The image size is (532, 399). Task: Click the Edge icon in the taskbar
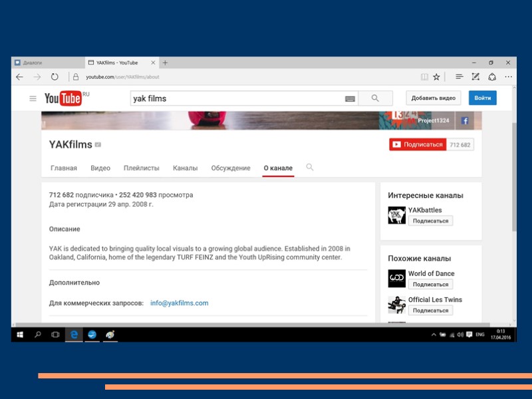74,335
